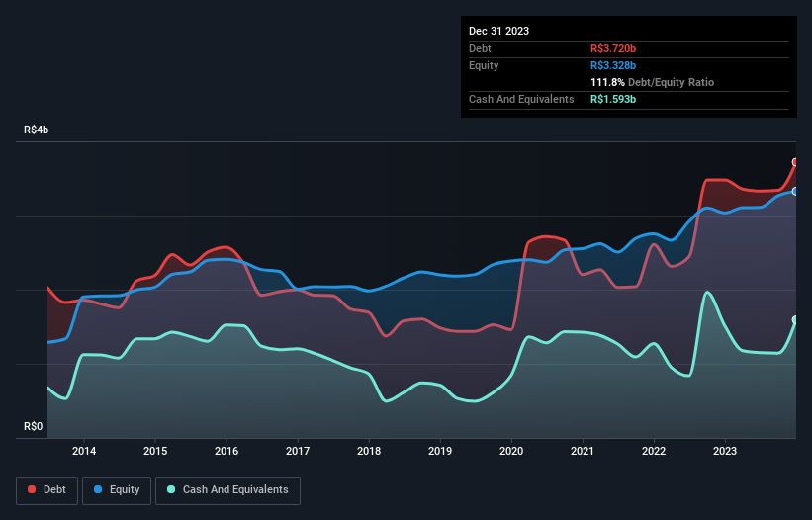Click the R$1.593b cash value

click(x=613, y=99)
